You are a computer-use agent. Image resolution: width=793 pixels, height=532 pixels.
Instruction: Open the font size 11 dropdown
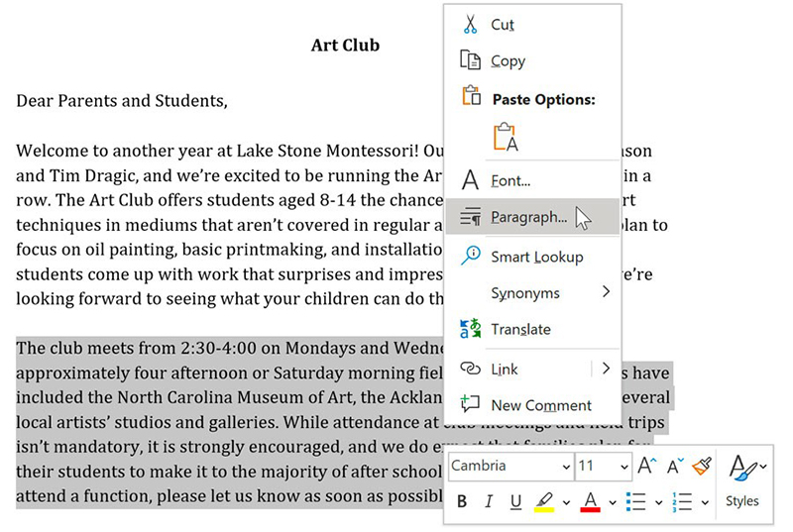(x=624, y=467)
